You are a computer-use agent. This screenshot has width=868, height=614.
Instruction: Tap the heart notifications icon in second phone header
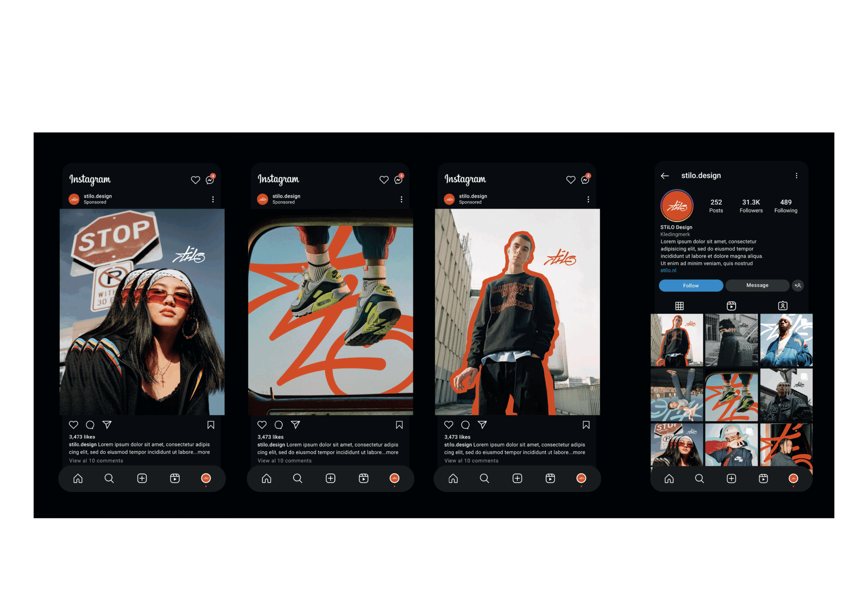[x=384, y=180]
